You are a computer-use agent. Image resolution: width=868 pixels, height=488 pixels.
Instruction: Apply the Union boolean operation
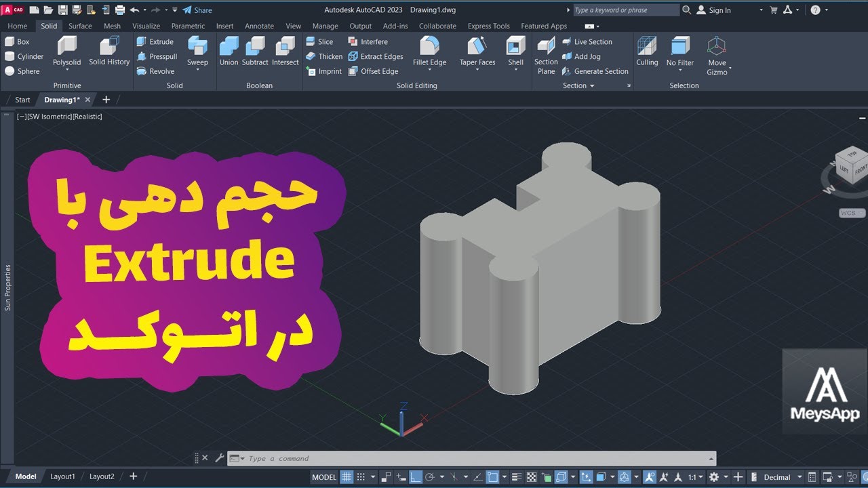coord(229,52)
